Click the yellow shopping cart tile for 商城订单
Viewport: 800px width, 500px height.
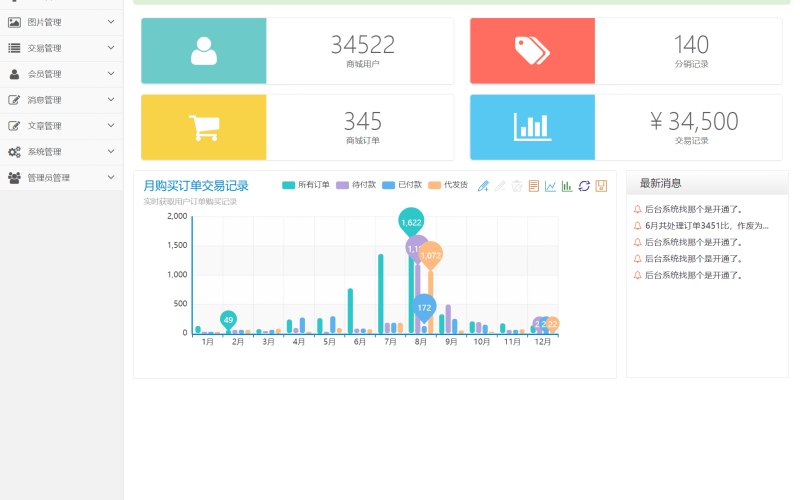[x=204, y=127]
